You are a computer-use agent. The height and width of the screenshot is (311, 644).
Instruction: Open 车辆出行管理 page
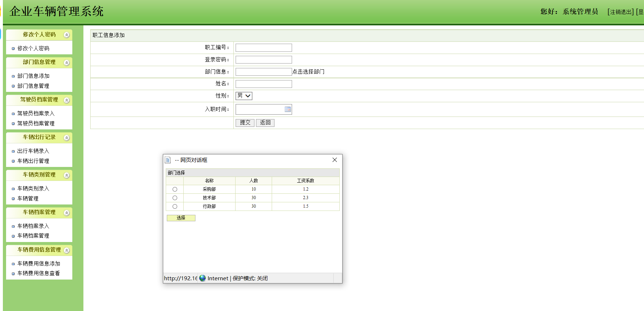click(33, 161)
